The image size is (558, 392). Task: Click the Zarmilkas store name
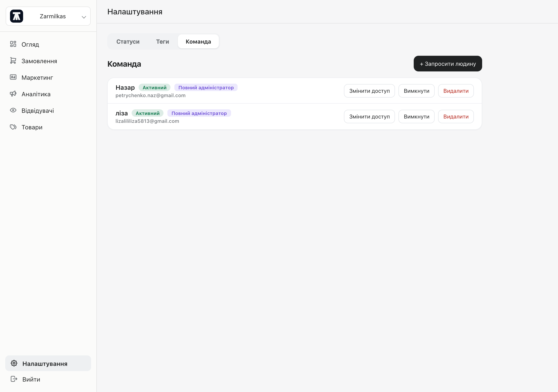[x=53, y=16]
